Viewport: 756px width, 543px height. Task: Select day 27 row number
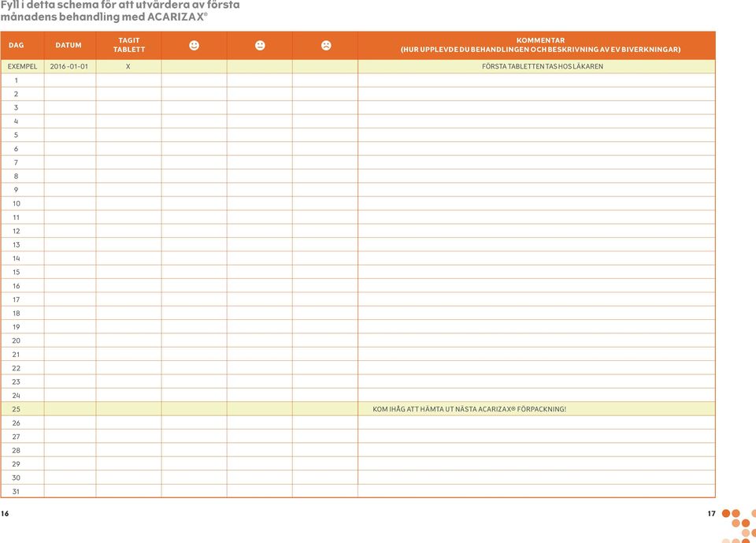[x=17, y=437]
